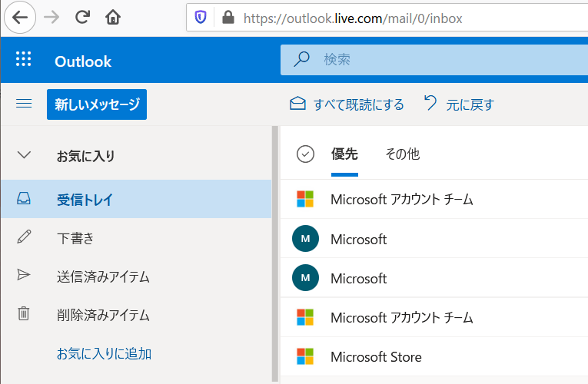Image resolution: width=588 pixels, height=384 pixels.
Task: Click the search magnifier icon
Action: (301, 59)
